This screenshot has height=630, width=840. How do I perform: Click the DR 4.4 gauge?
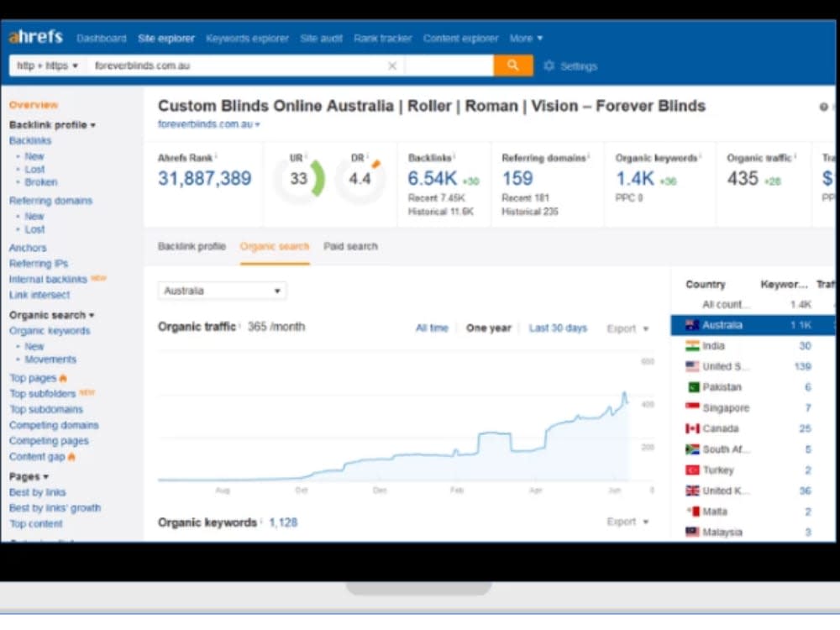pos(360,178)
